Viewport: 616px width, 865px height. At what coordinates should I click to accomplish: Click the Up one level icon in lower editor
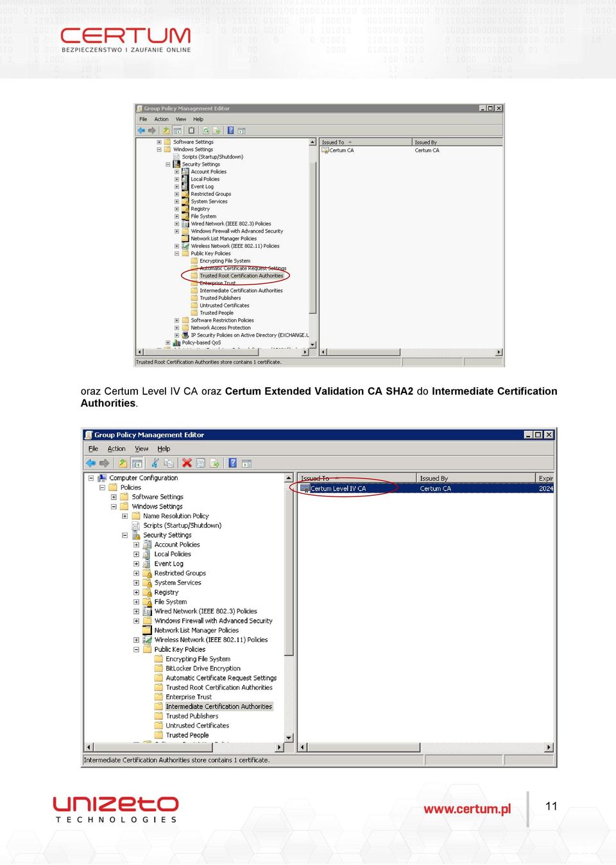click(x=123, y=463)
